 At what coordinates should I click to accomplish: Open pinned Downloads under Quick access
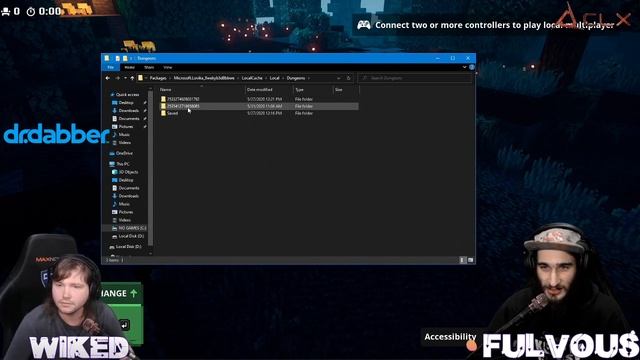pos(128,111)
